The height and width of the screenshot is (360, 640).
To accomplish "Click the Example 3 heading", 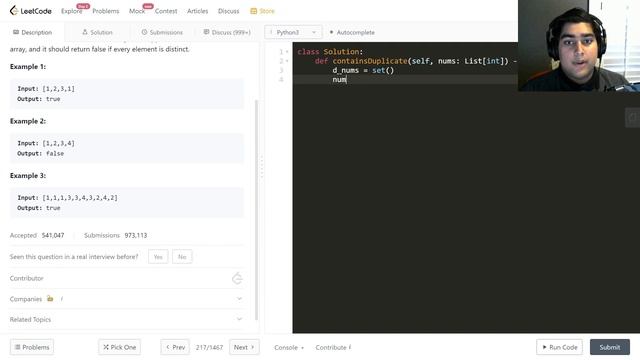I will (28, 176).
